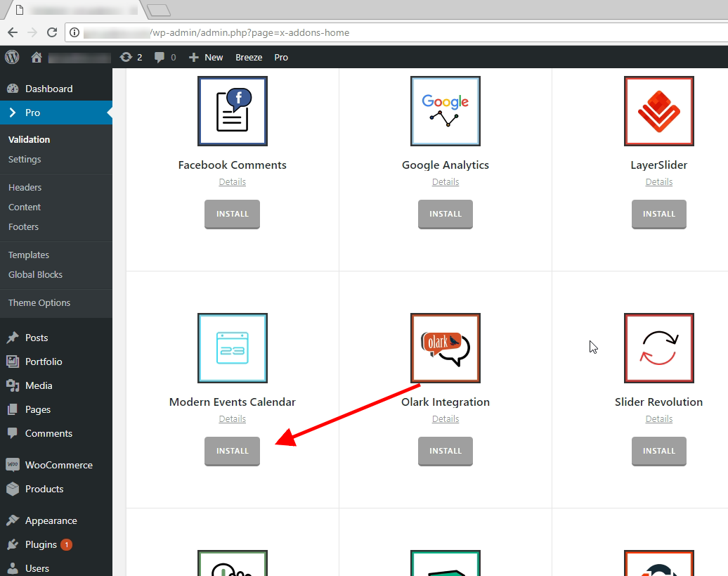Viewport: 728px width, 576px height.
Task: Click the Google Analytics addon icon
Action: click(x=445, y=111)
